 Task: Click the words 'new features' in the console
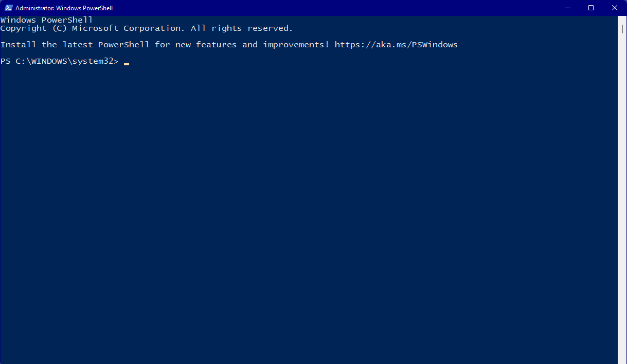[x=206, y=45]
